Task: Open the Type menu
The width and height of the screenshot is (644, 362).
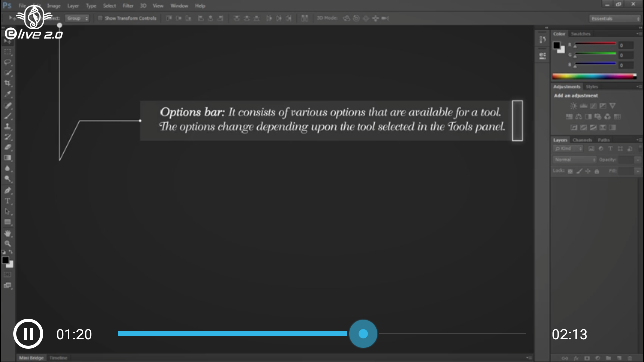Action: click(x=91, y=6)
